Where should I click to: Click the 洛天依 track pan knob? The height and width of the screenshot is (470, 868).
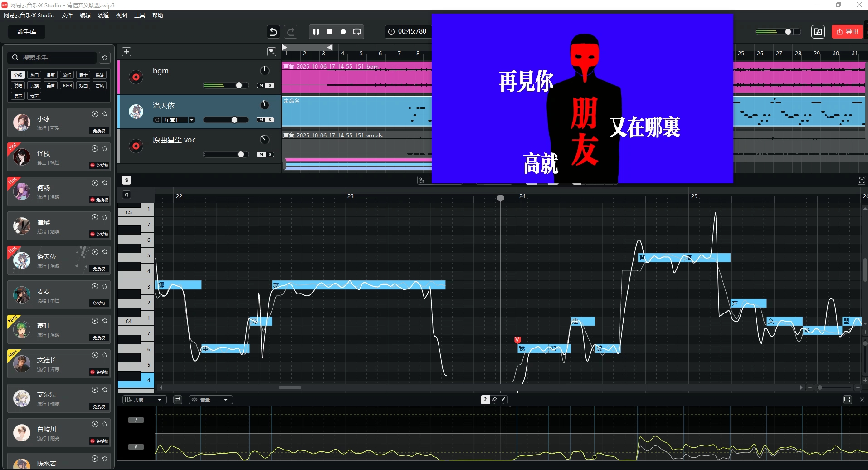point(264,105)
